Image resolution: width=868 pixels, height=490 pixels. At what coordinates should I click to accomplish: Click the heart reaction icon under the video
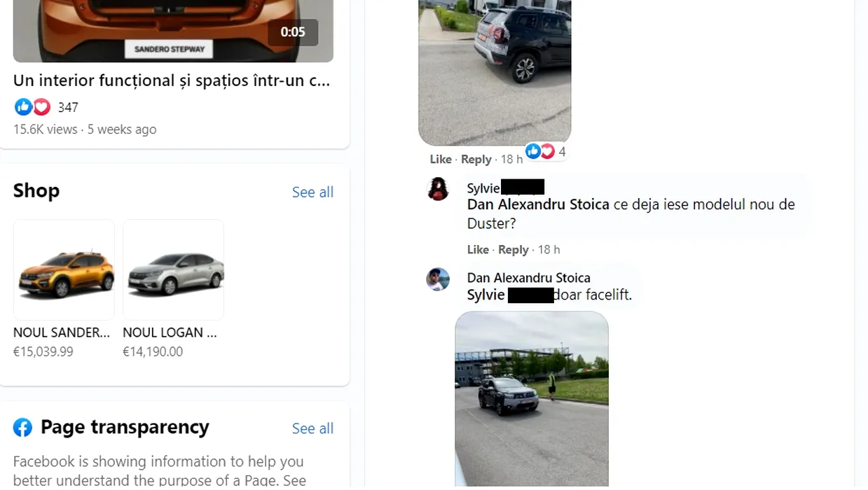click(41, 106)
